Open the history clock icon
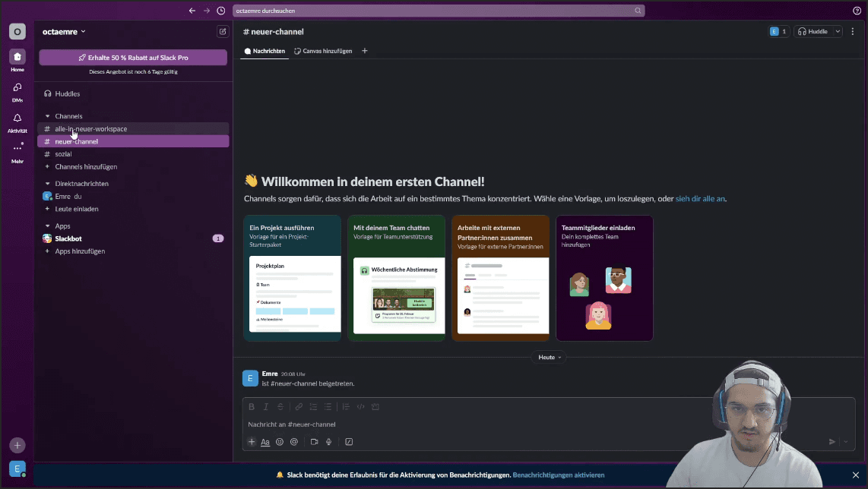 pos(221,11)
